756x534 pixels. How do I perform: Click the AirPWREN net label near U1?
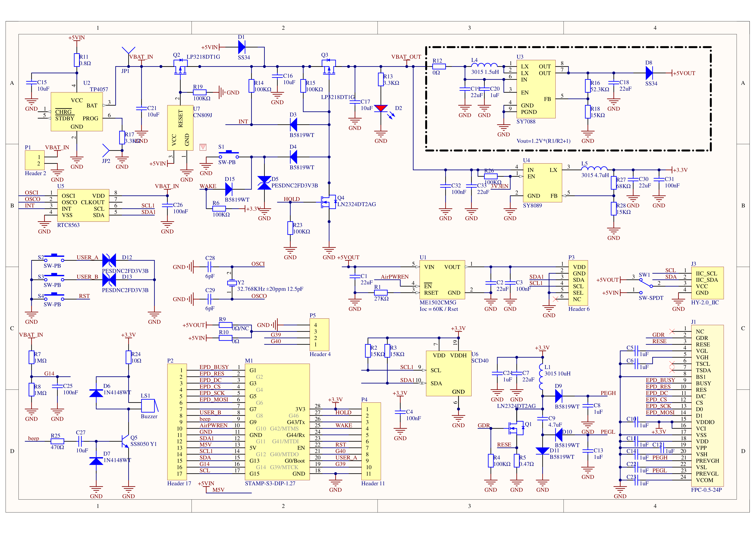394,277
